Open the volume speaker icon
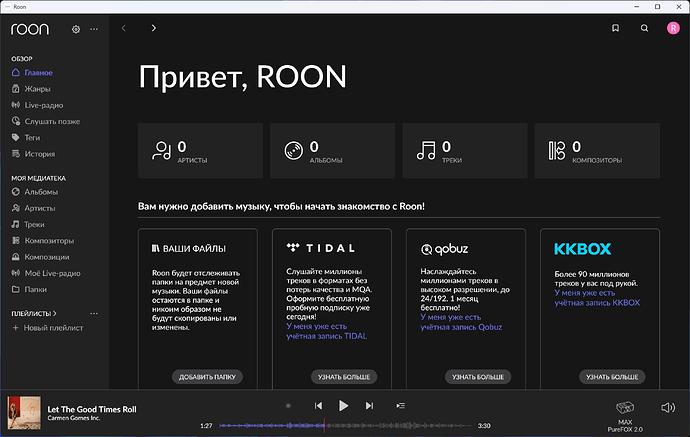The image size is (690, 437). [x=668, y=408]
